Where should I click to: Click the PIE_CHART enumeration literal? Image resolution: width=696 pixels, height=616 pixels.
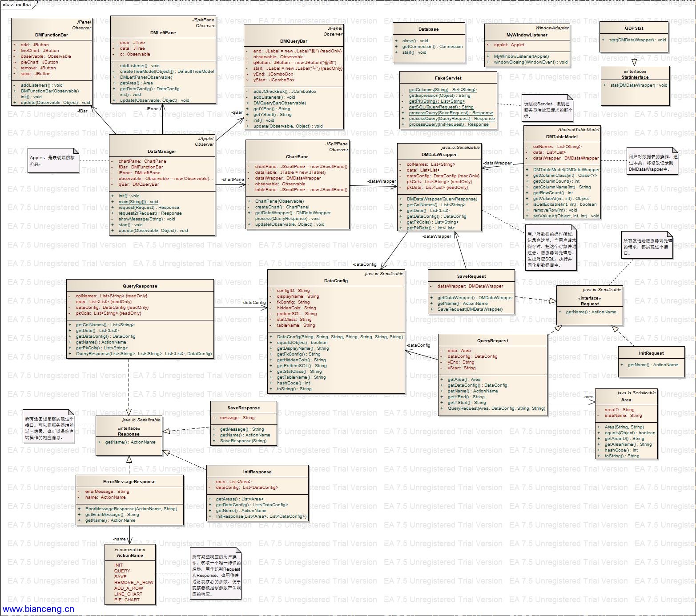tap(127, 600)
